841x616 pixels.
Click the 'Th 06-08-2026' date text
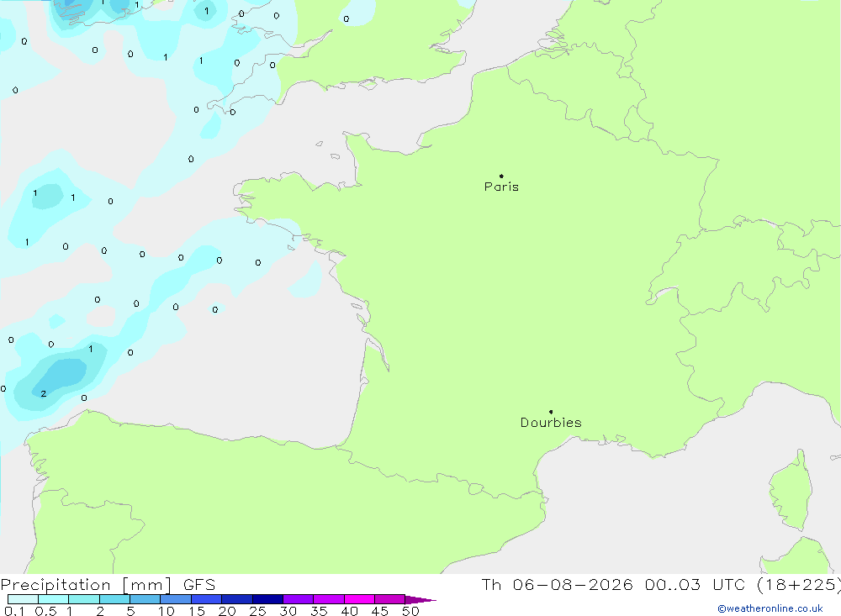tap(557, 585)
